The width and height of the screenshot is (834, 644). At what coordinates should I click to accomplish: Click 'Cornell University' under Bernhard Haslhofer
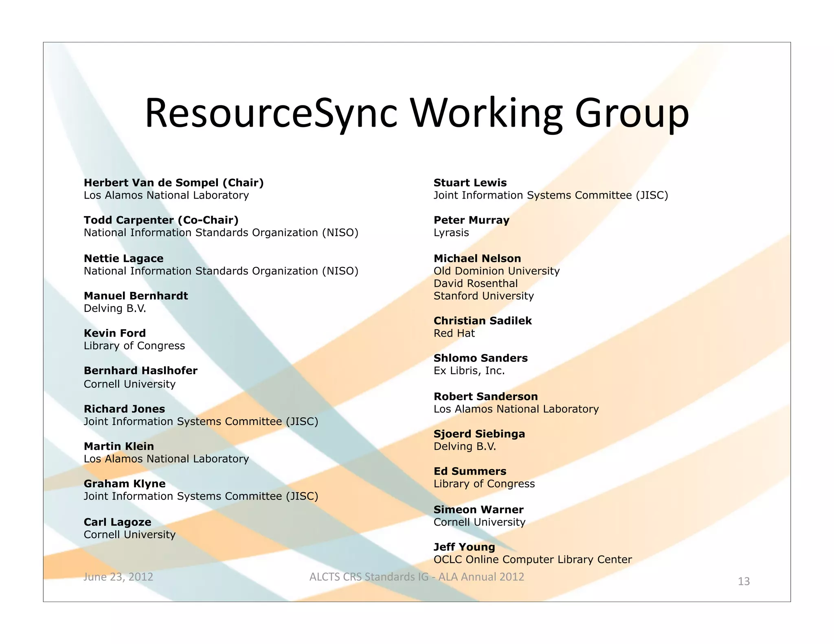point(129,384)
